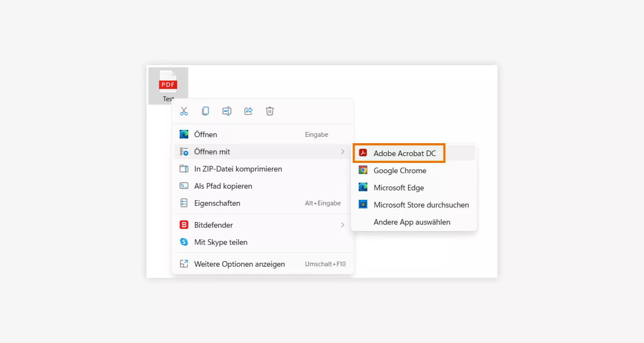Screen dimensions: 644x343
Task: Open Eigenschaften from the context menu
Action: [x=263, y=203]
